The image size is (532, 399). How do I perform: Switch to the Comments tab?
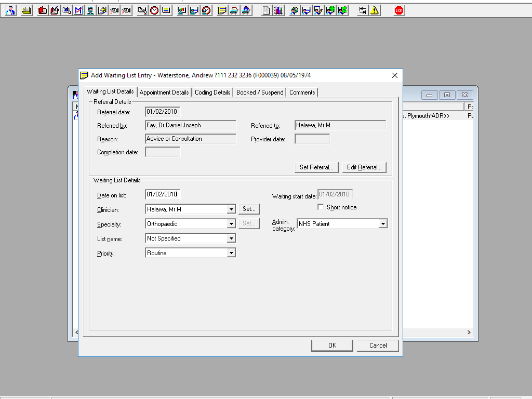(x=302, y=92)
